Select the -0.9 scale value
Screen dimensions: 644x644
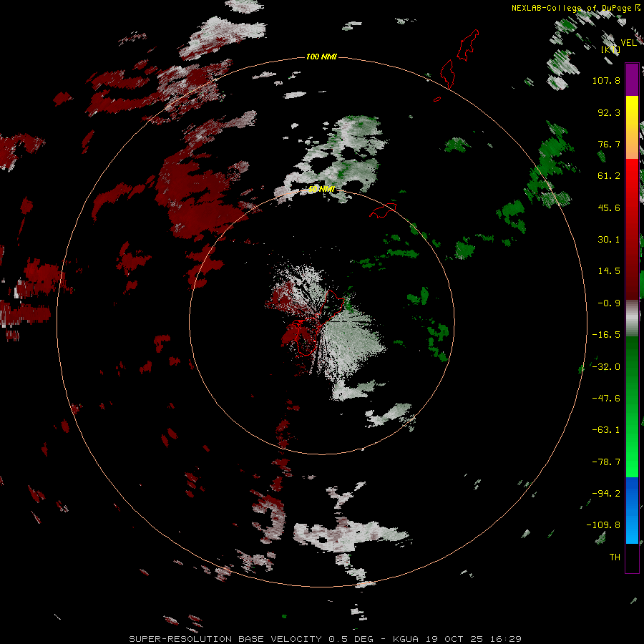pos(609,303)
